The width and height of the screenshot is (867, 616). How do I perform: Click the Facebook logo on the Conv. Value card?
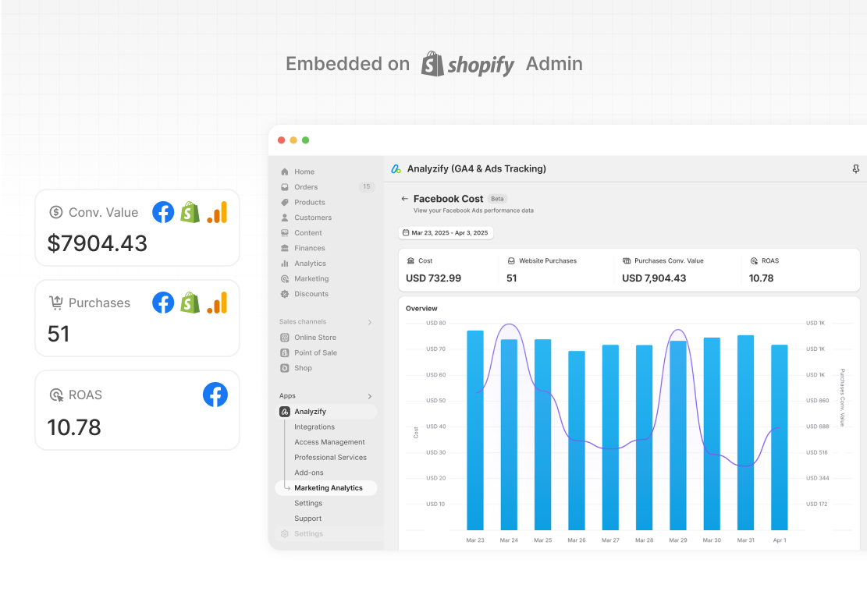[x=163, y=212]
